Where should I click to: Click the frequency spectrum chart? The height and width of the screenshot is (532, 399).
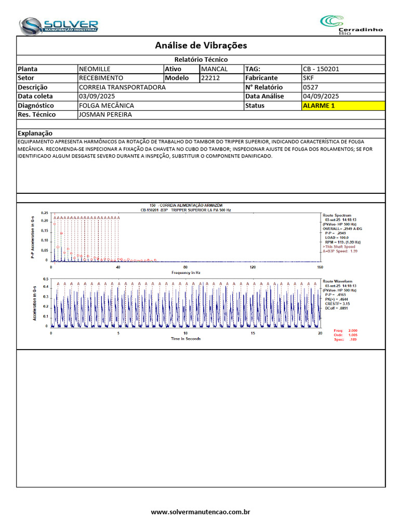click(x=186, y=237)
